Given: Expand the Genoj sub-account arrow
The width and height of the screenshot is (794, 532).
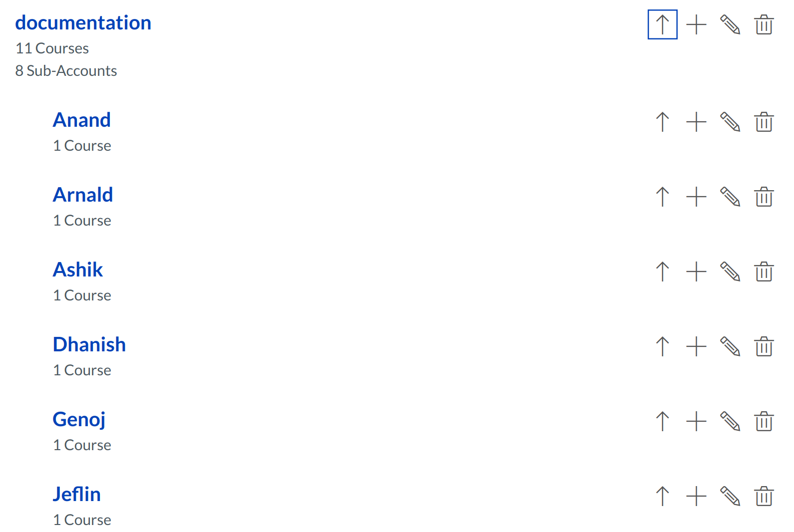Looking at the screenshot, I should click(x=662, y=421).
